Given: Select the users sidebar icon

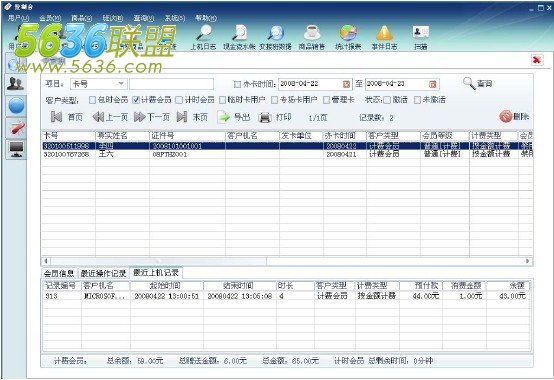Looking at the screenshot, I should click(x=16, y=84).
